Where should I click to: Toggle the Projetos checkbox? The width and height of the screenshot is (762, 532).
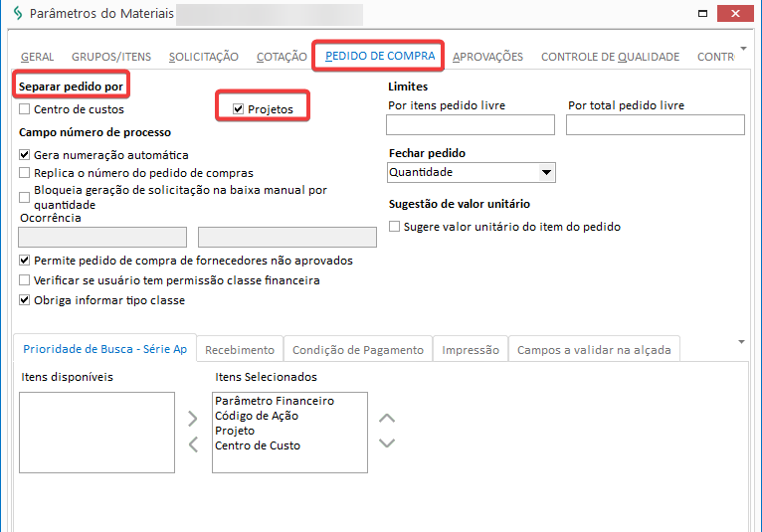pyautogui.click(x=239, y=109)
